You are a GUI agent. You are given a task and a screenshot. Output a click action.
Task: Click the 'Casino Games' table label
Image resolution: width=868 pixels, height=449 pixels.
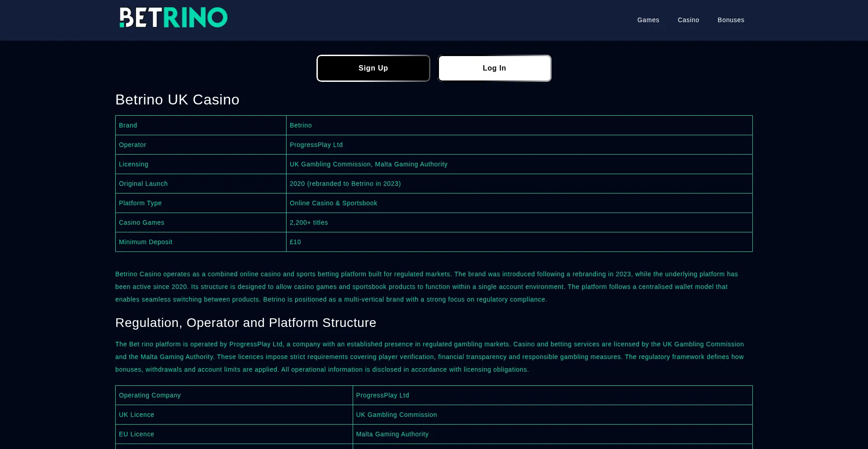point(142,222)
